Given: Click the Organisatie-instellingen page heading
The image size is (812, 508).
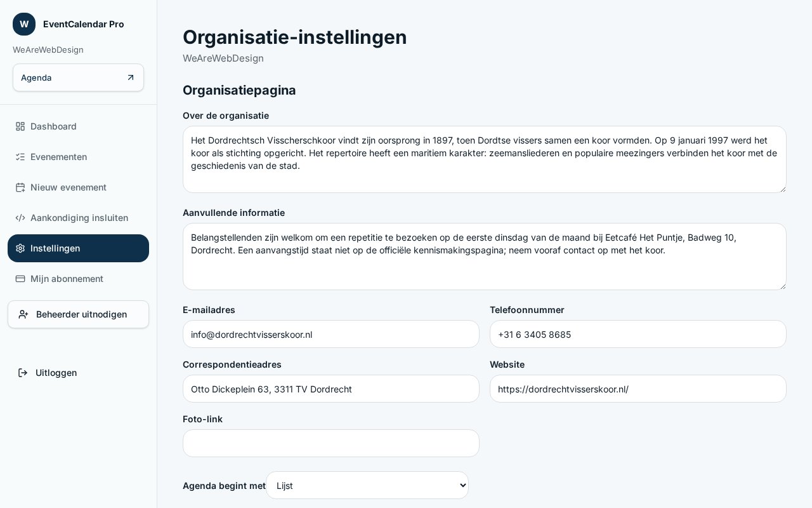Looking at the screenshot, I should tap(295, 37).
